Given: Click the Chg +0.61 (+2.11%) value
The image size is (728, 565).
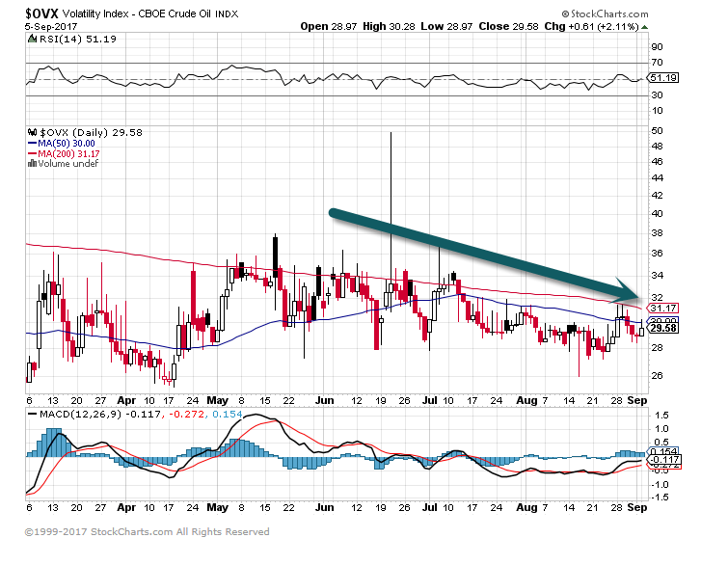Looking at the screenshot, I should (591, 26).
